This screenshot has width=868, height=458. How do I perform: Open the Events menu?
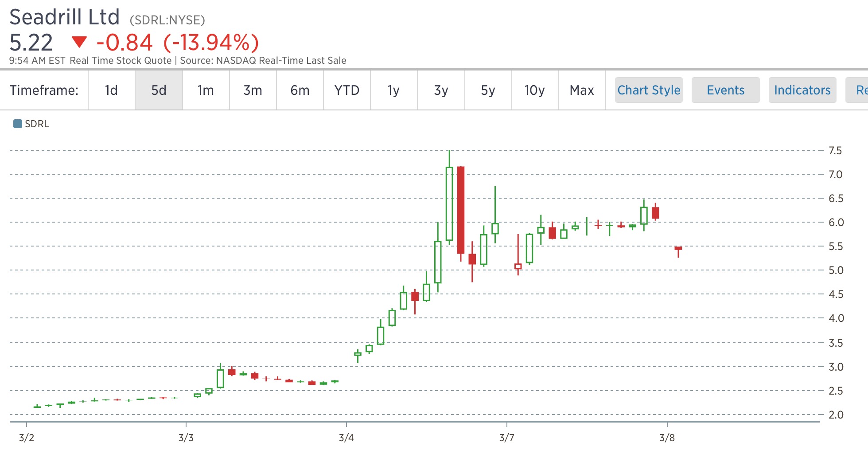(726, 90)
